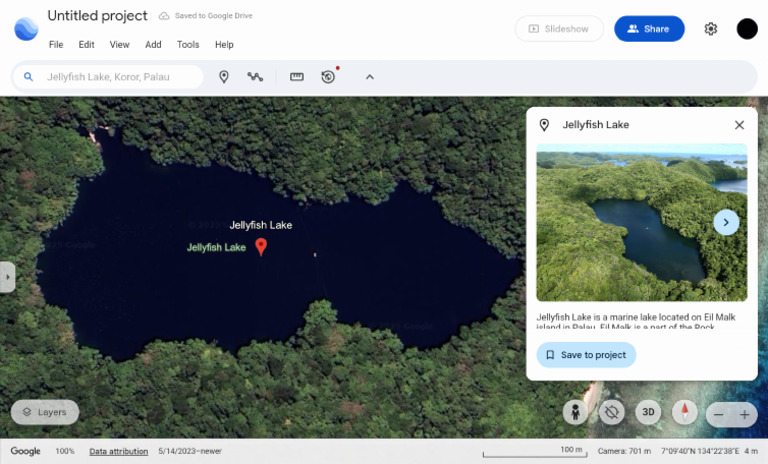This screenshot has width=768, height=464.
Task: Open the Layers panel
Action: 45,412
